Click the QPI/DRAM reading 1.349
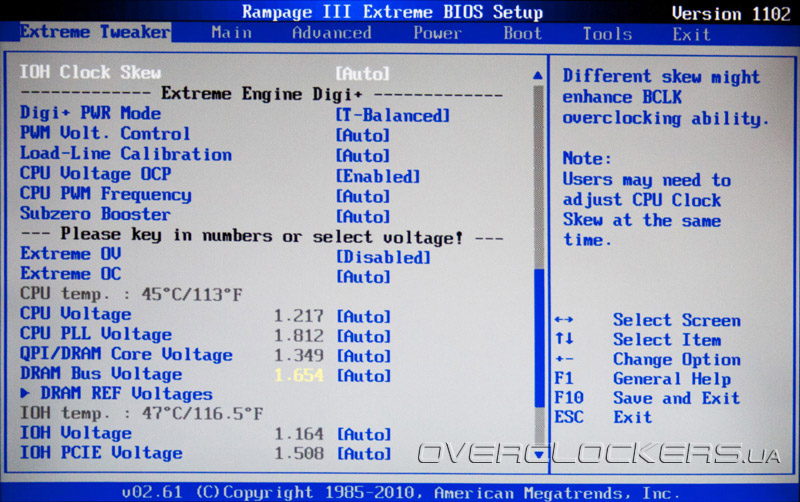800x502 pixels. point(298,356)
